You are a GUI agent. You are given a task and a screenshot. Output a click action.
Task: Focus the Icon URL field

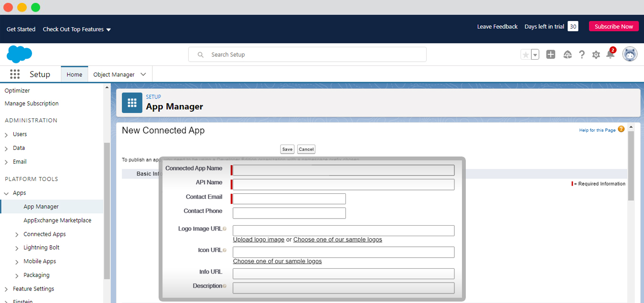343,252
